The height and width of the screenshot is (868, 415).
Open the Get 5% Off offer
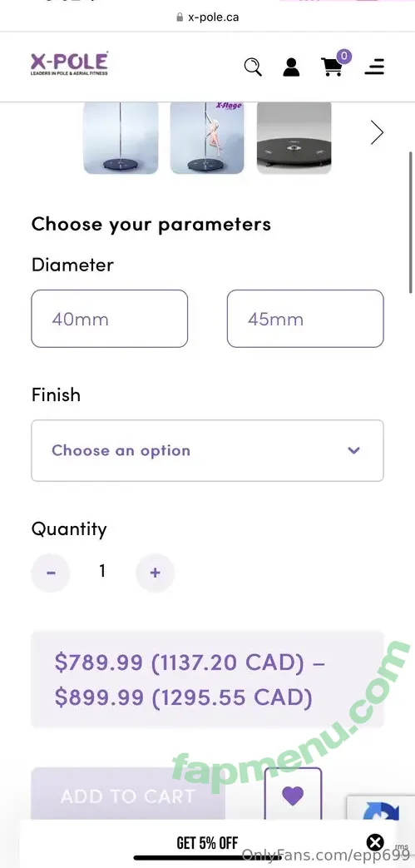(x=207, y=843)
